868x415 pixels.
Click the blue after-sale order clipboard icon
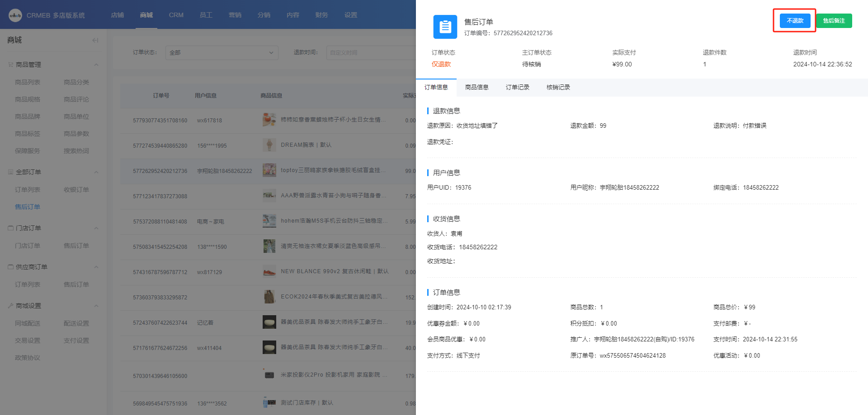click(445, 27)
